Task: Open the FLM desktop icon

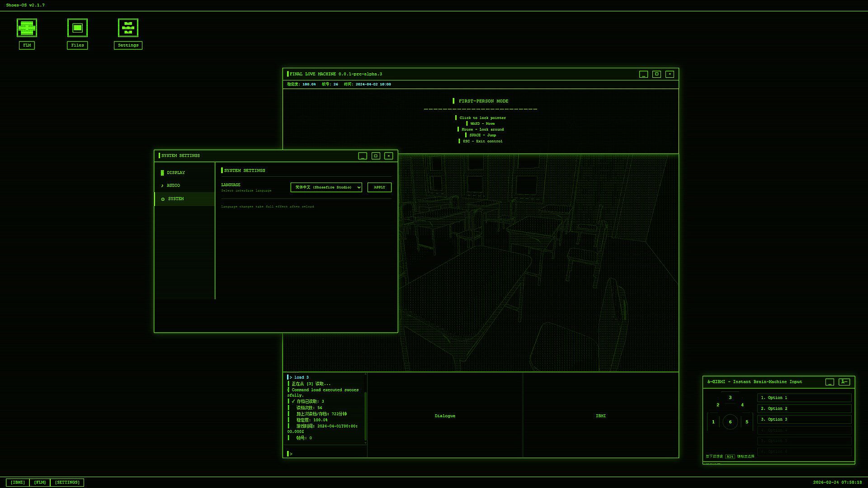Action: (x=27, y=28)
